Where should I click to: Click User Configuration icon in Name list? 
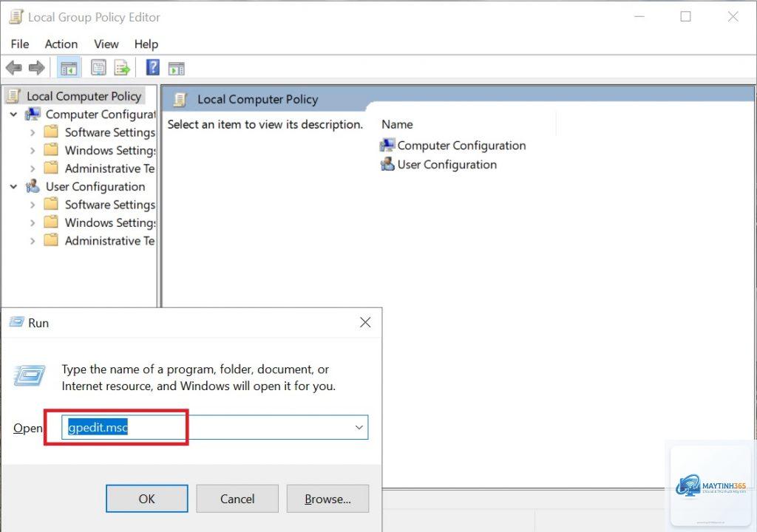point(387,164)
